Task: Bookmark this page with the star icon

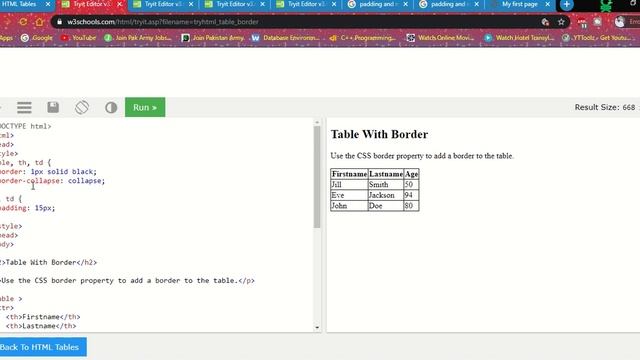Action: pyautogui.click(x=561, y=22)
